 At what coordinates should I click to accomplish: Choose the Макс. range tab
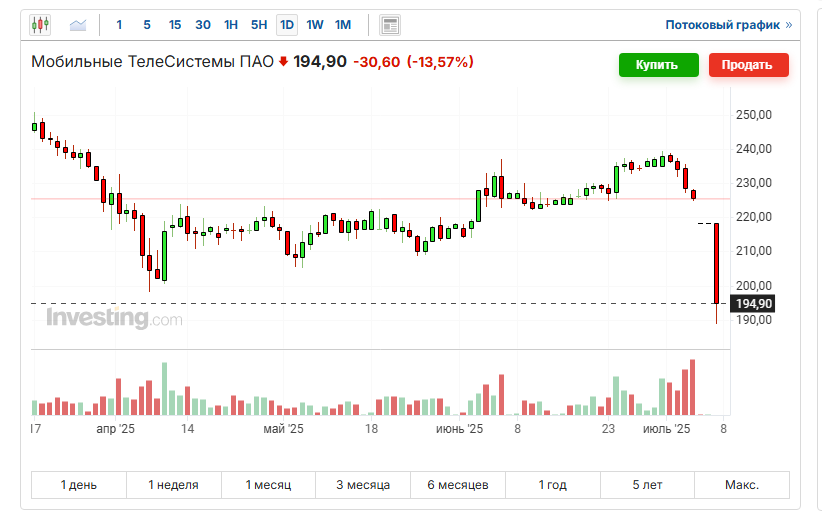pos(742,485)
